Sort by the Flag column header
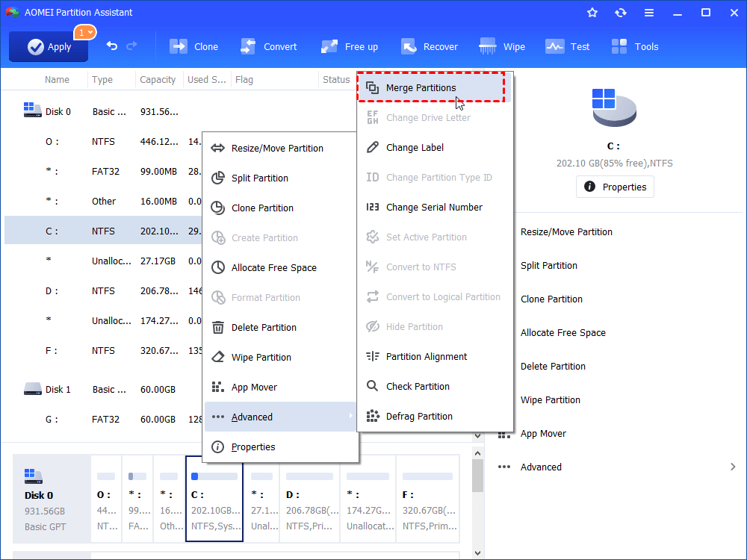 point(244,80)
